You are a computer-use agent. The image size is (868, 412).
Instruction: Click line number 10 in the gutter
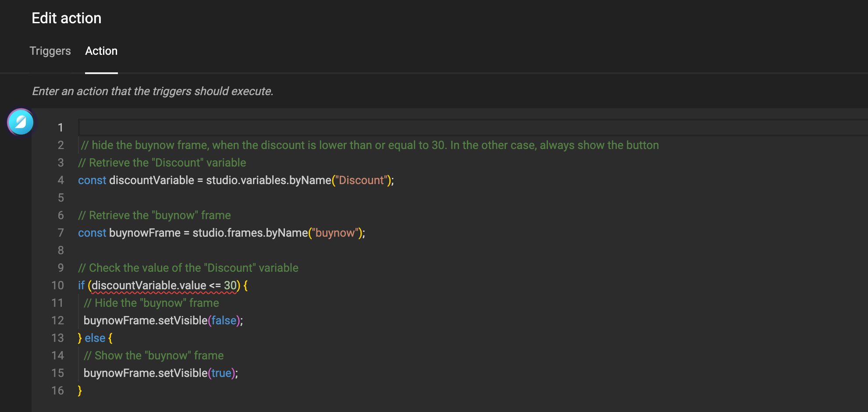[57, 285]
